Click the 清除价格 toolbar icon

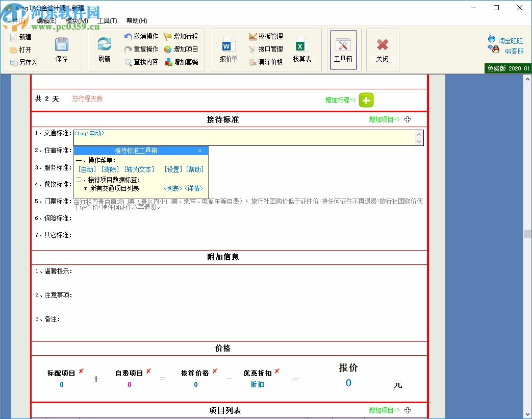tap(267, 60)
